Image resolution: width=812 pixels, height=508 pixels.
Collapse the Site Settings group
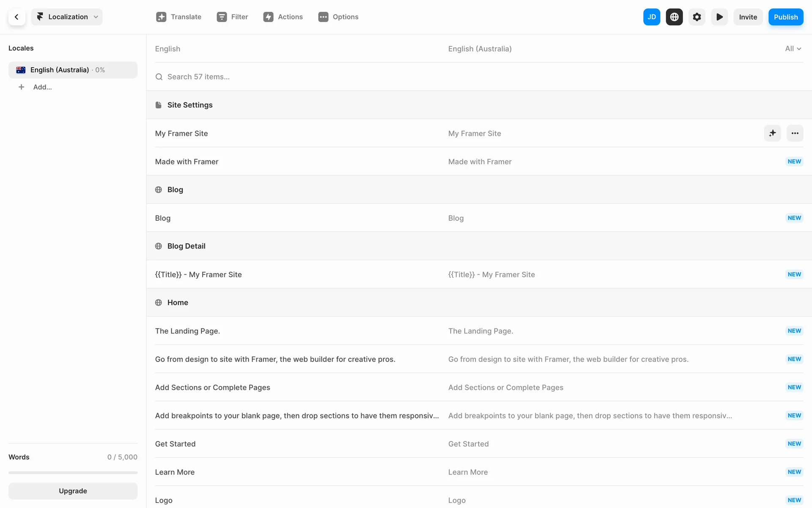189,105
